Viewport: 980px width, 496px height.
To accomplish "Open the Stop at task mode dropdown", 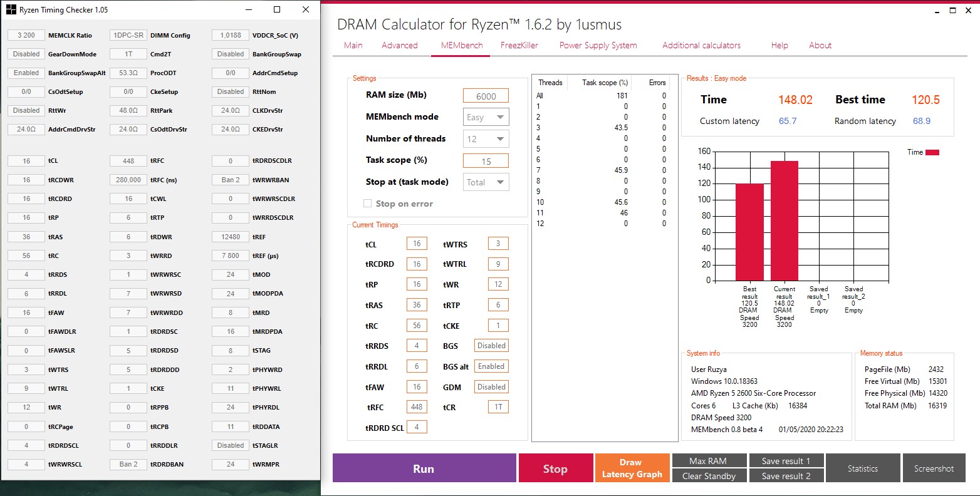I will point(486,182).
